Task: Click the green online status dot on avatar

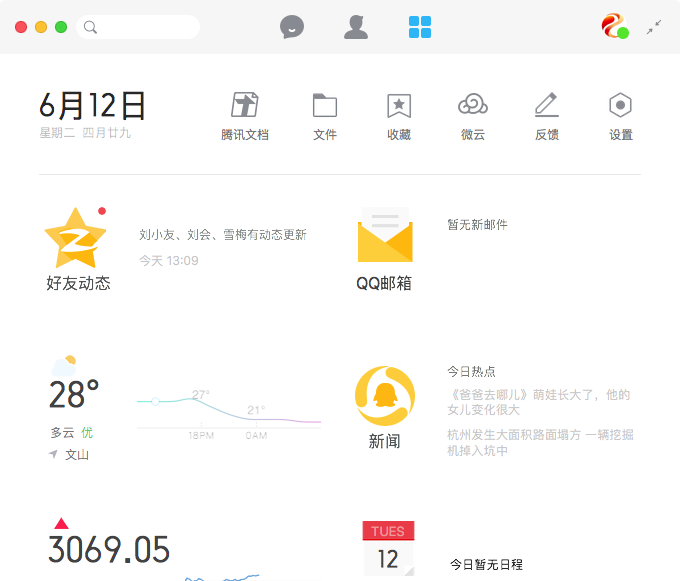Action: click(623, 33)
